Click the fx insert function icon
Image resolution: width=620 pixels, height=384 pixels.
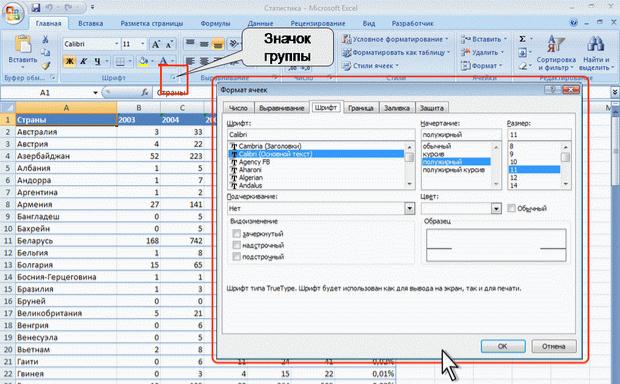[145, 92]
